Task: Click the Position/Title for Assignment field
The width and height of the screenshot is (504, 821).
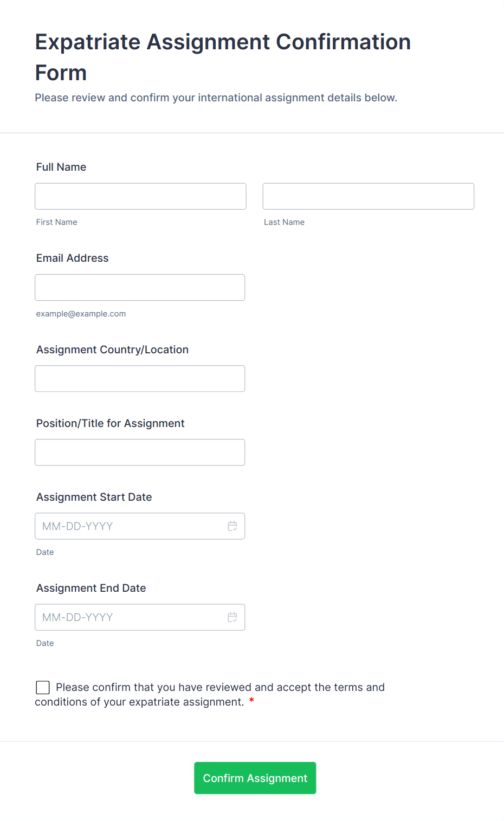Action: 140,452
